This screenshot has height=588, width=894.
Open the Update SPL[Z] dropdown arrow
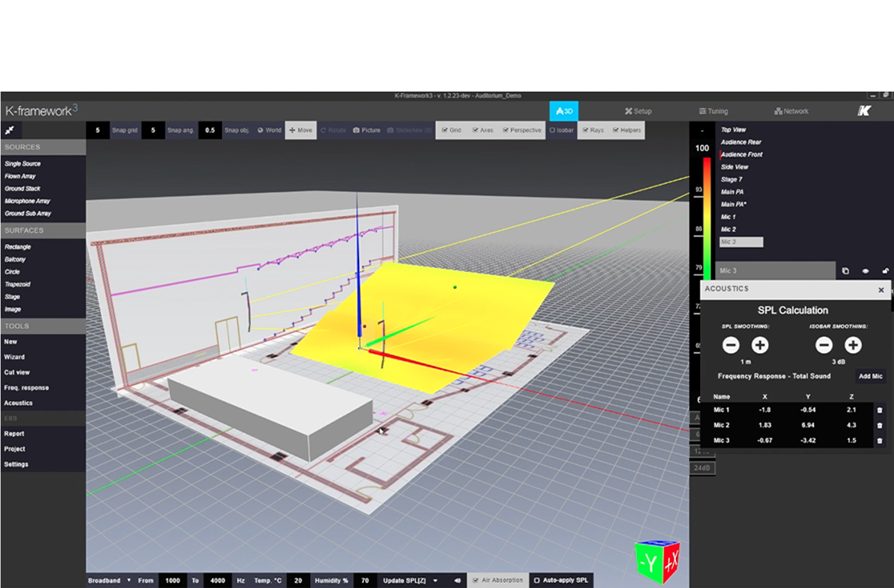(x=436, y=581)
